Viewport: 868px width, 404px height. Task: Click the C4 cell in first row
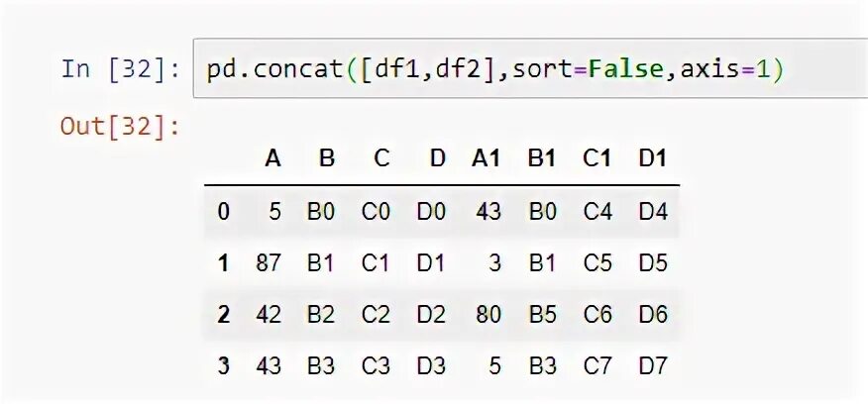pyautogui.click(x=597, y=212)
